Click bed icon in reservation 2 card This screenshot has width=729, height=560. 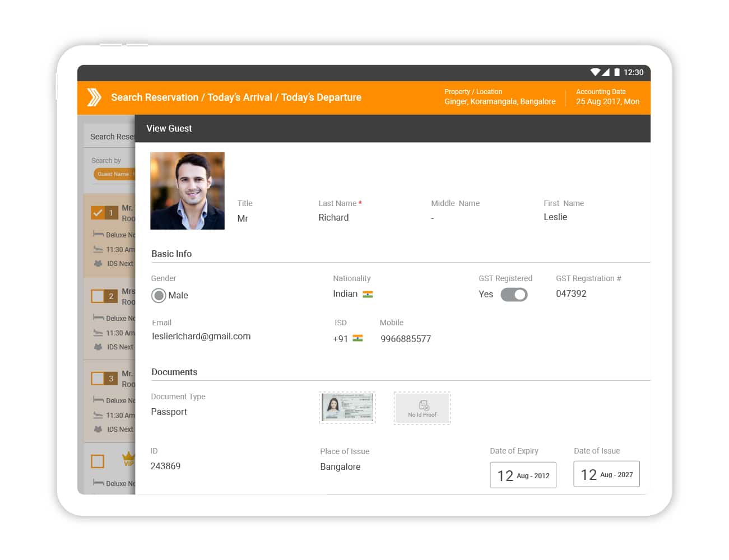click(98, 318)
